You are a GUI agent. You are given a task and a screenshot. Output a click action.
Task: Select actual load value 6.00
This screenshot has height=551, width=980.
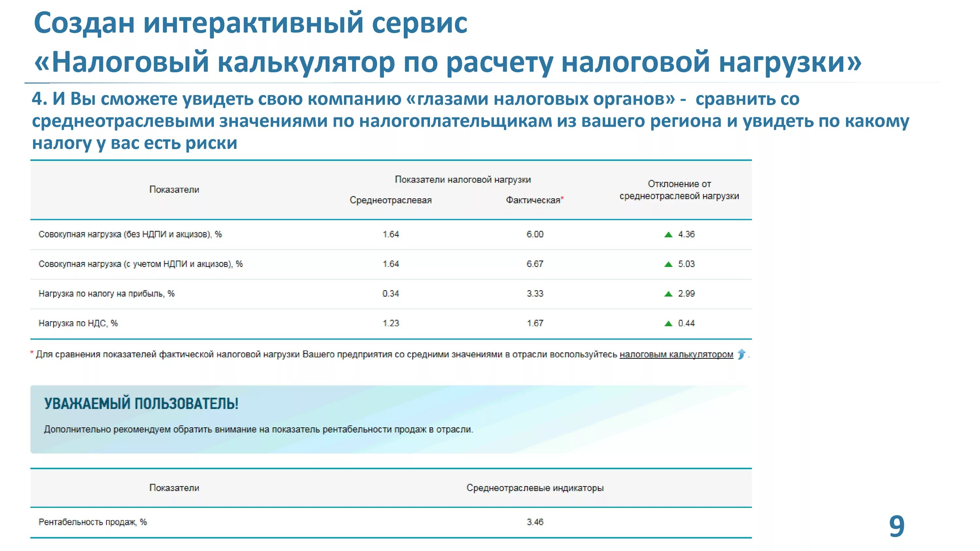(x=535, y=234)
